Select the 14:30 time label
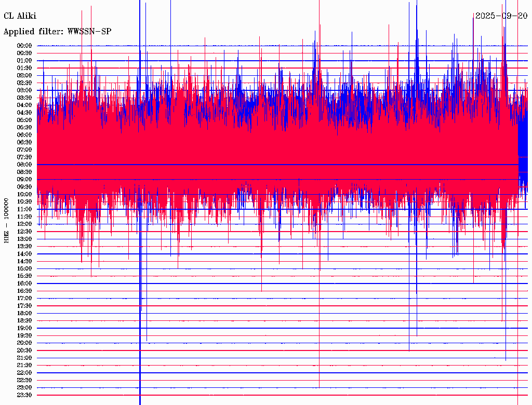This screenshot has height=405, width=532. click(24, 262)
